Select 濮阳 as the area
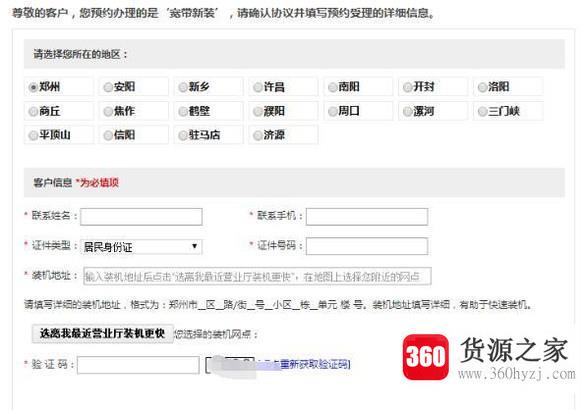 pyautogui.click(x=258, y=111)
